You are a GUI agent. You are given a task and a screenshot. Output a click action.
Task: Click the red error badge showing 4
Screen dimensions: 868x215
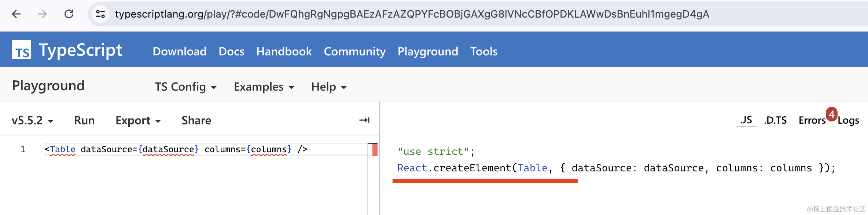[831, 114]
